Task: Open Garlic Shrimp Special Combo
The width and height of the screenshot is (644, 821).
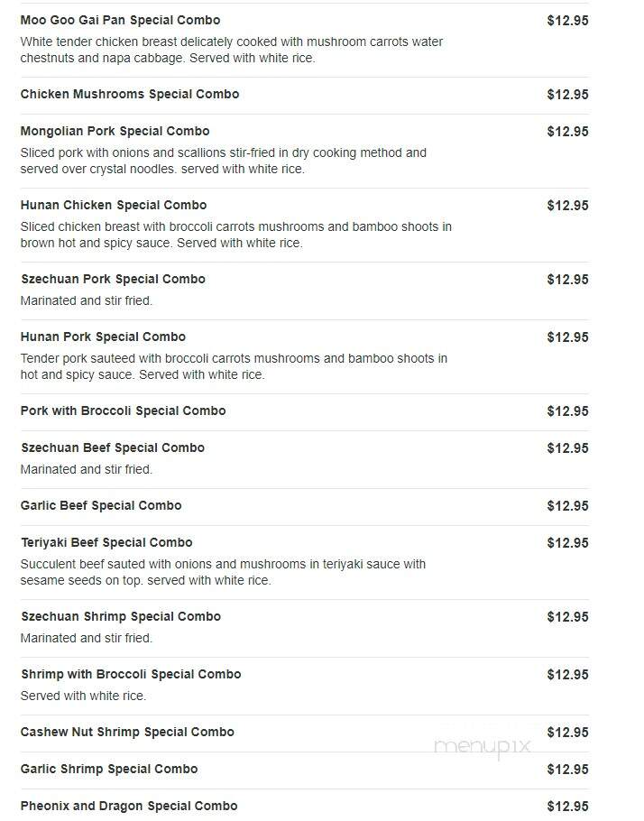Action: point(109,770)
